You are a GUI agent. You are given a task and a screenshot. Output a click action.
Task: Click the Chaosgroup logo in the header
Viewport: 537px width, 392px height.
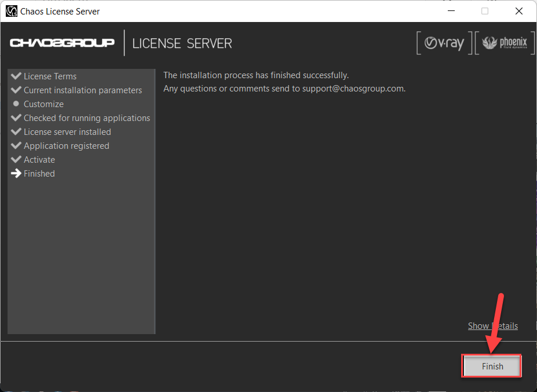(x=63, y=43)
